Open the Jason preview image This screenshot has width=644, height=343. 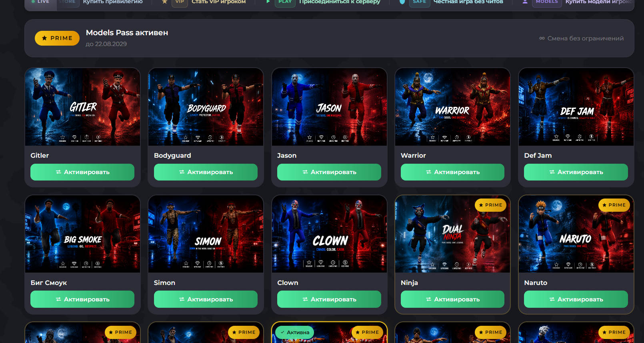pyautogui.click(x=329, y=107)
